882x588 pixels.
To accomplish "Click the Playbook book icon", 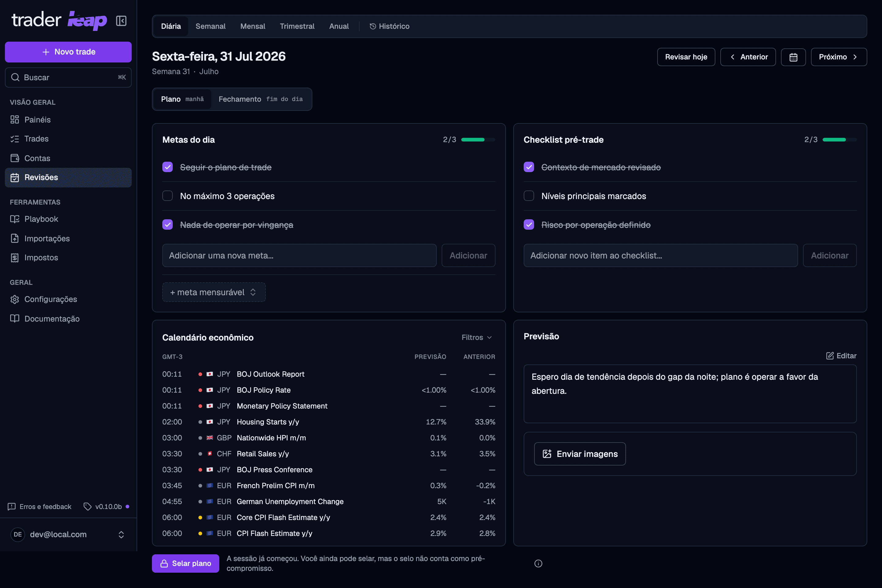I will [x=15, y=219].
